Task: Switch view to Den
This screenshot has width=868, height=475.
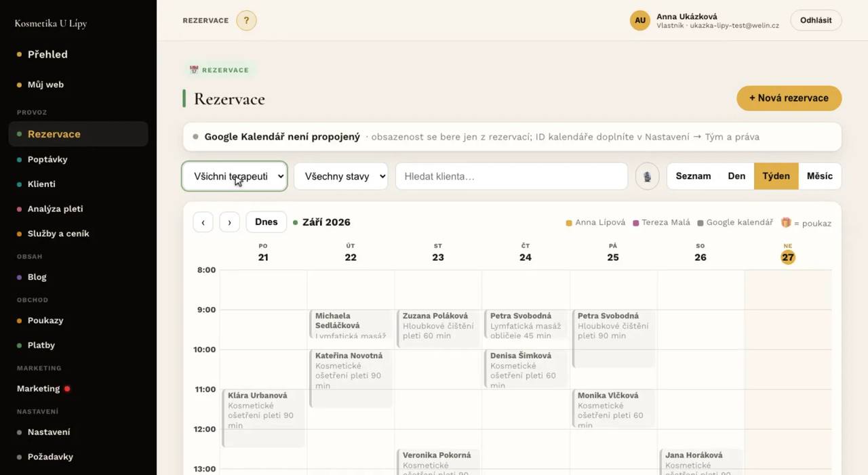Action: (736, 176)
